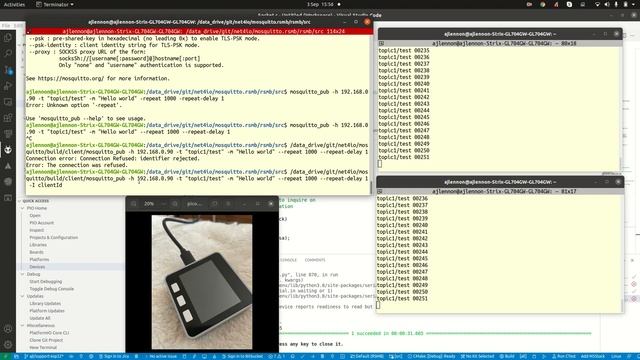The image size is (640, 360).
Task: Click Update All item
Action: click(40, 318)
